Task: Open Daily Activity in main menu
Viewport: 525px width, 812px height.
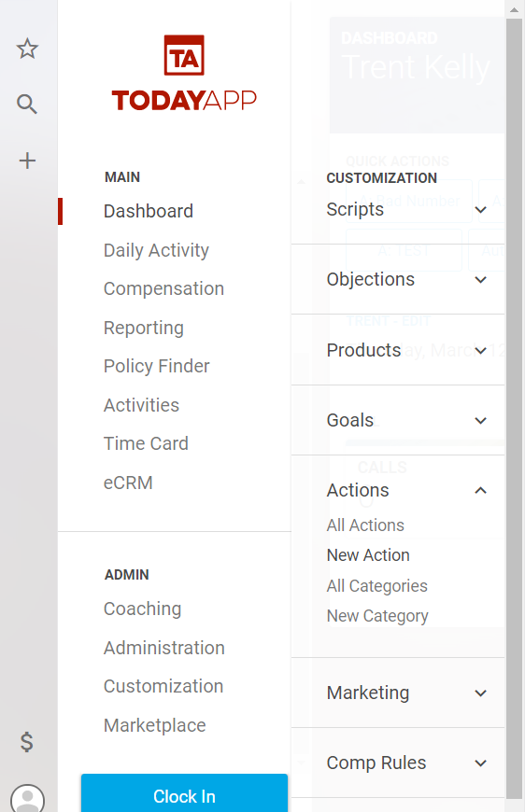Action: pyautogui.click(x=156, y=250)
